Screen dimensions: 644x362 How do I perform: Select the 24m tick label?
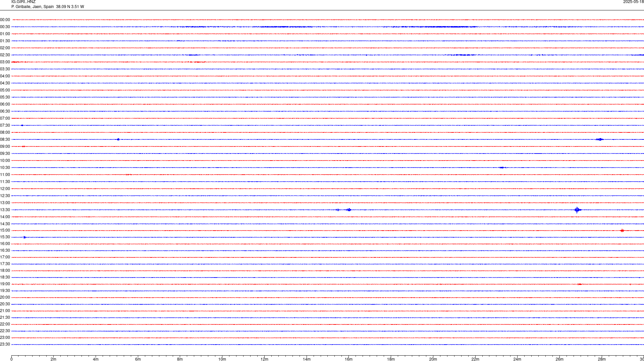click(517, 359)
